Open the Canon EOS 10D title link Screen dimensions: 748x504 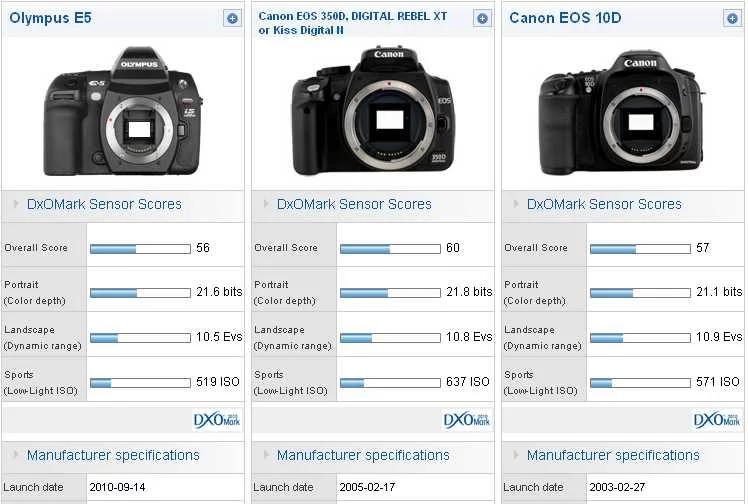pos(565,18)
